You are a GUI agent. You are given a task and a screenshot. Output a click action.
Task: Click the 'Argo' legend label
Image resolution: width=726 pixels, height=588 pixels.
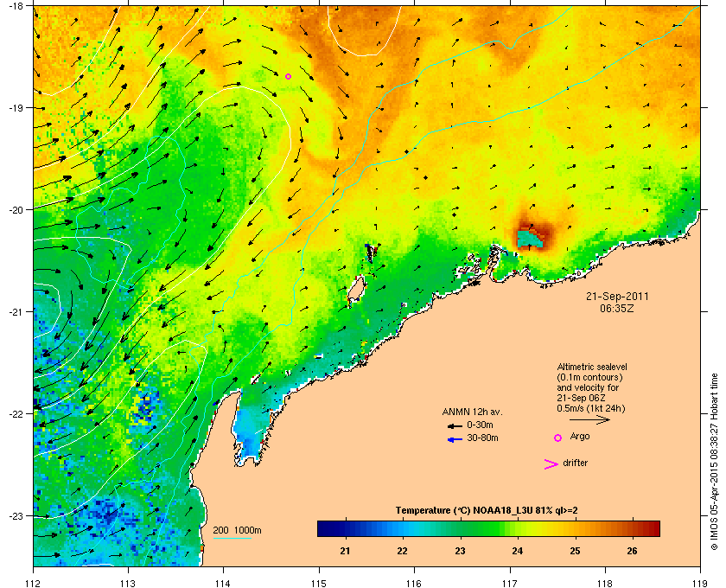click(x=580, y=437)
